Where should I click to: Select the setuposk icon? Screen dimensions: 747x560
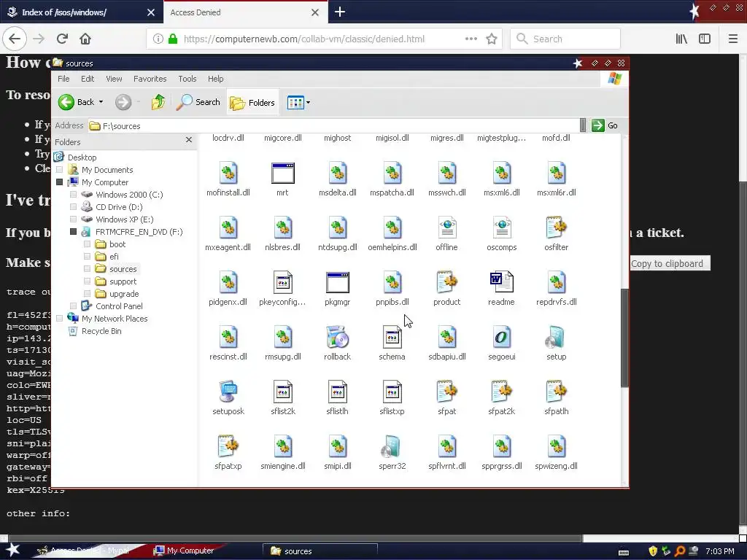[x=228, y=392]
